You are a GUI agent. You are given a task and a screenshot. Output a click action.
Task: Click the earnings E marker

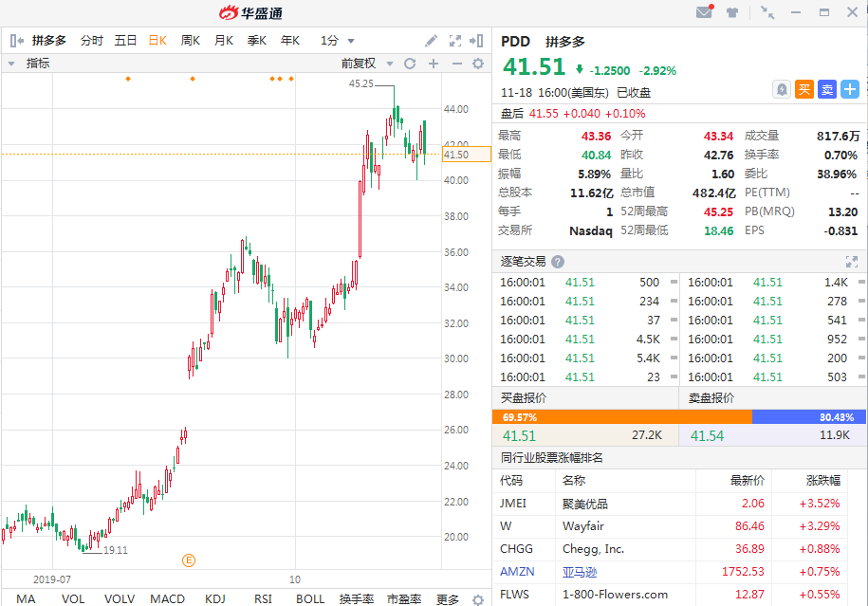click(x=189, y=560)
